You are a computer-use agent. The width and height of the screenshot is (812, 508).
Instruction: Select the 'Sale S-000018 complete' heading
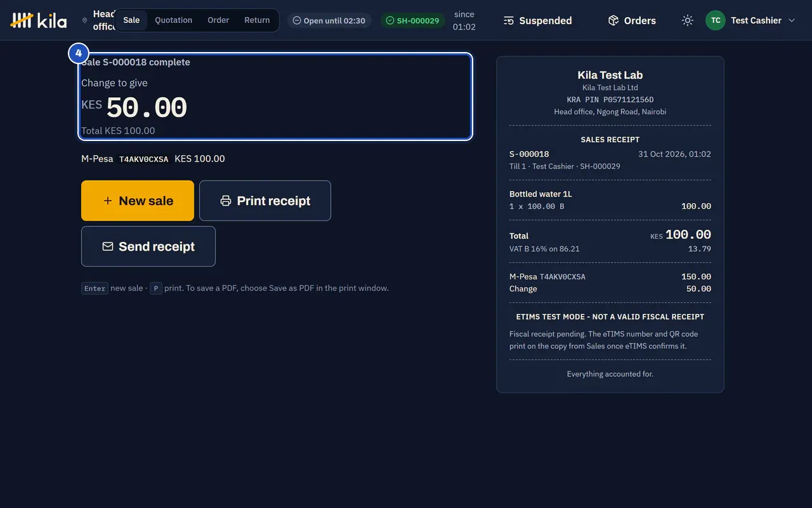point(136,62)
